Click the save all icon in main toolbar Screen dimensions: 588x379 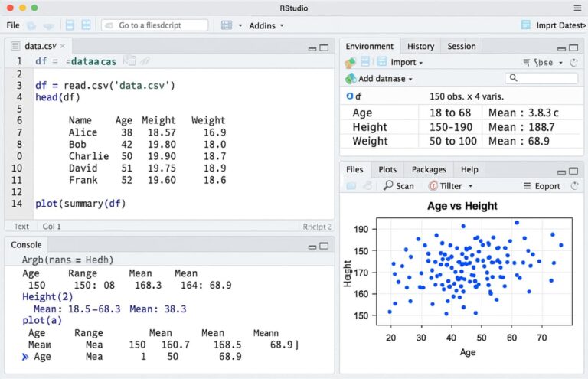(x=87, y=25)
